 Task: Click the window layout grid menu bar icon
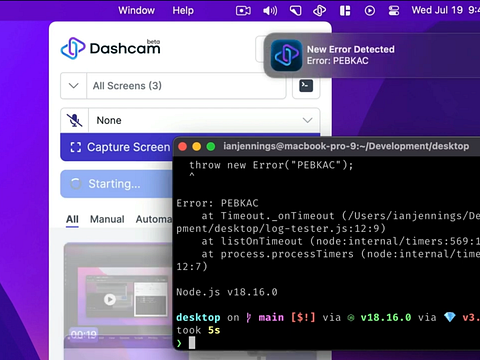point(345,11)
